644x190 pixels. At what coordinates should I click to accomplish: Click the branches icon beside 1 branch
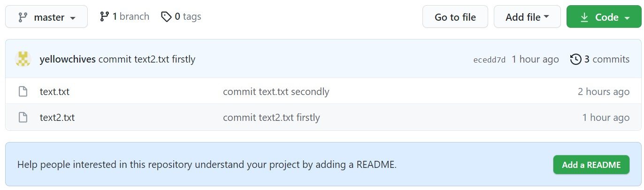tap(105, 17)
